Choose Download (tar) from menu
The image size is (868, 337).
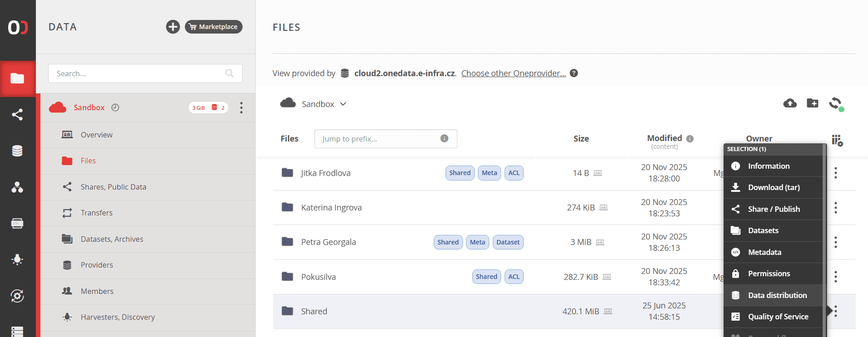pos(773,187)
